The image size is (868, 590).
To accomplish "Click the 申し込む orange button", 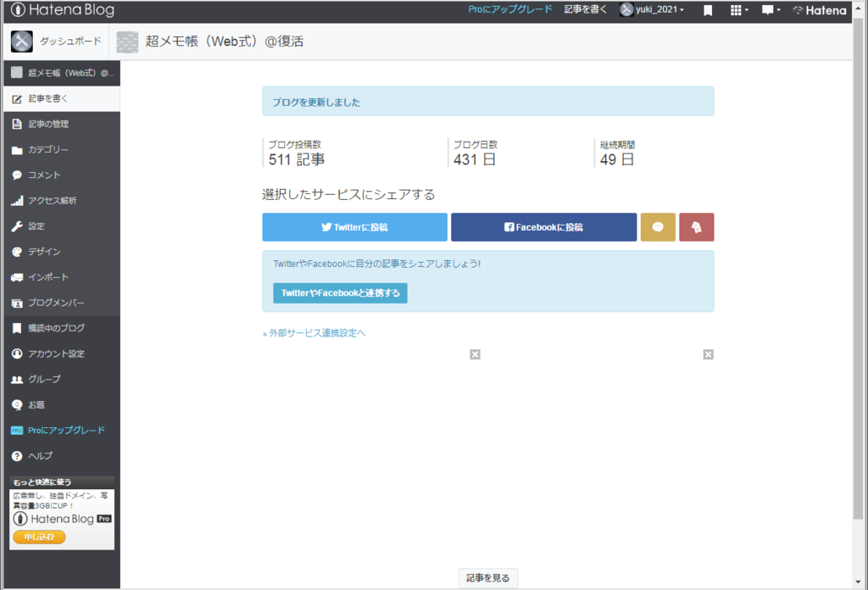I will pos(39,537).
